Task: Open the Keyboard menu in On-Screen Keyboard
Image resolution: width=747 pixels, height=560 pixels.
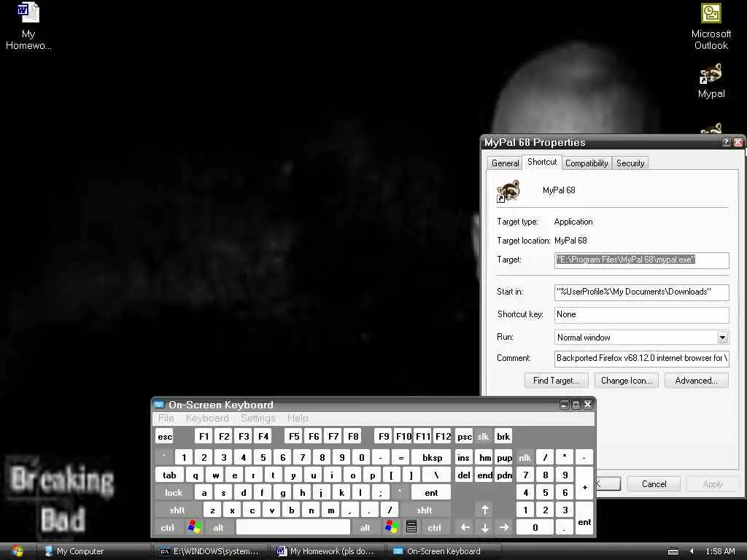Action: [x=207, y=418]
